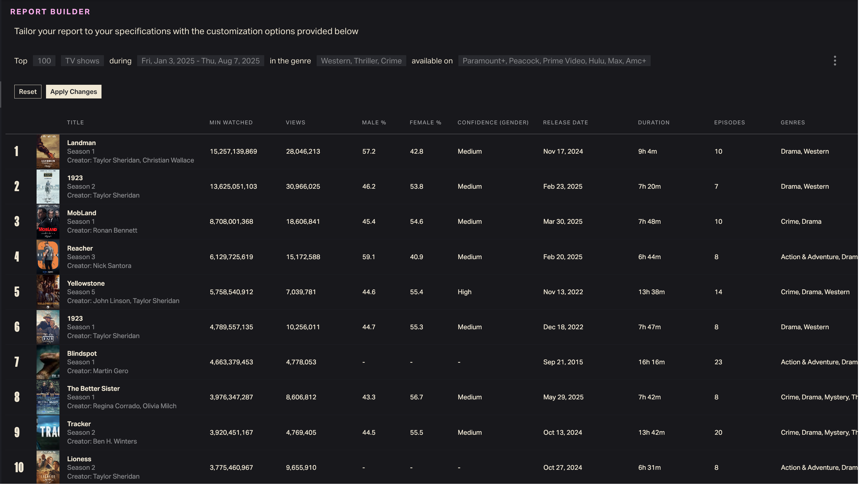Click the Blindspot poster thumbnail
Viewport: 868px width, 489px height.
click(x=48, y=362)
